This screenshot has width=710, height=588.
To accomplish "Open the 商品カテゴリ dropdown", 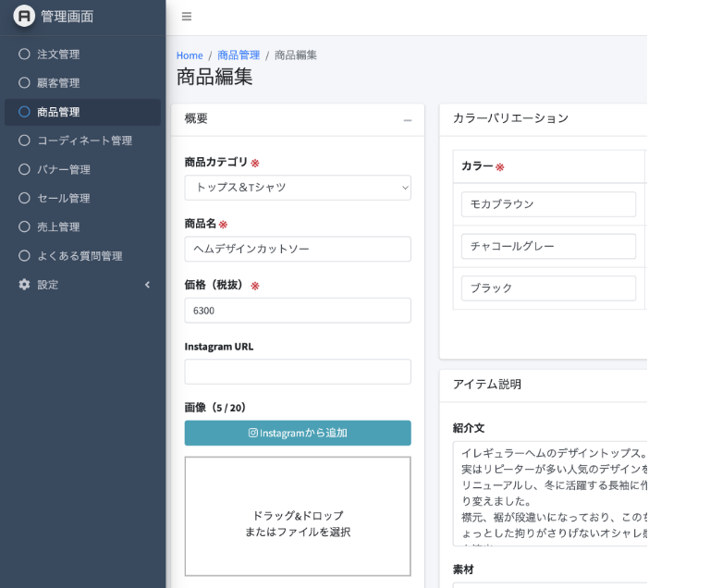I will point(298,188).
